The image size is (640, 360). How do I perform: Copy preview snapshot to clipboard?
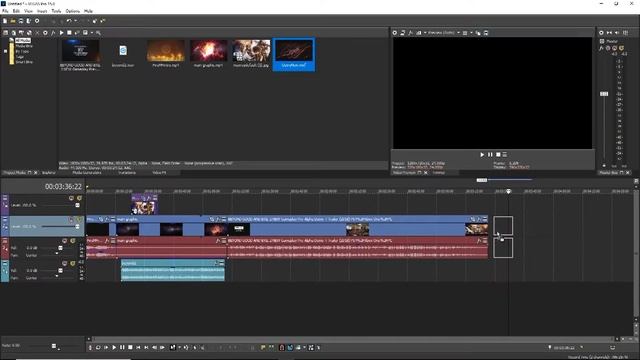click(478, 33)
